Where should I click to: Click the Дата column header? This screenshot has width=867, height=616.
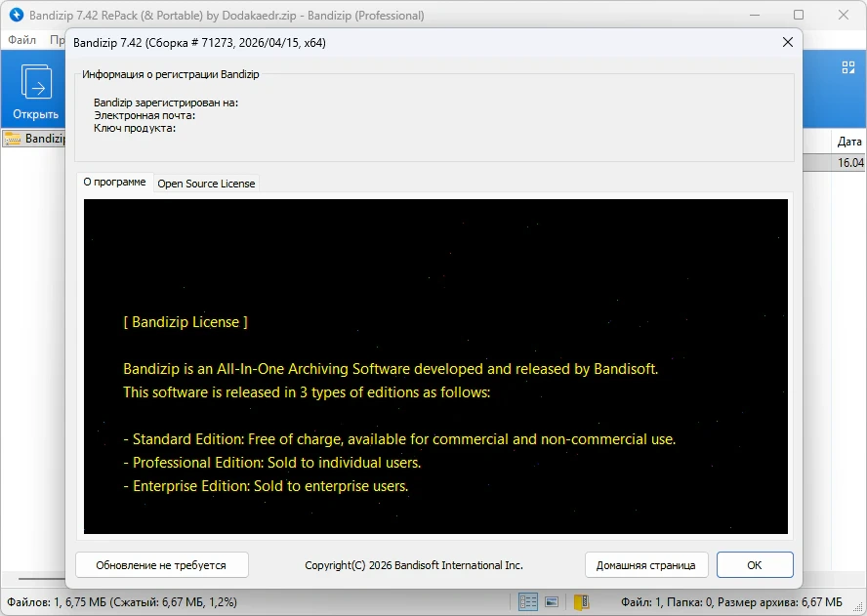(x=848, y=142)
